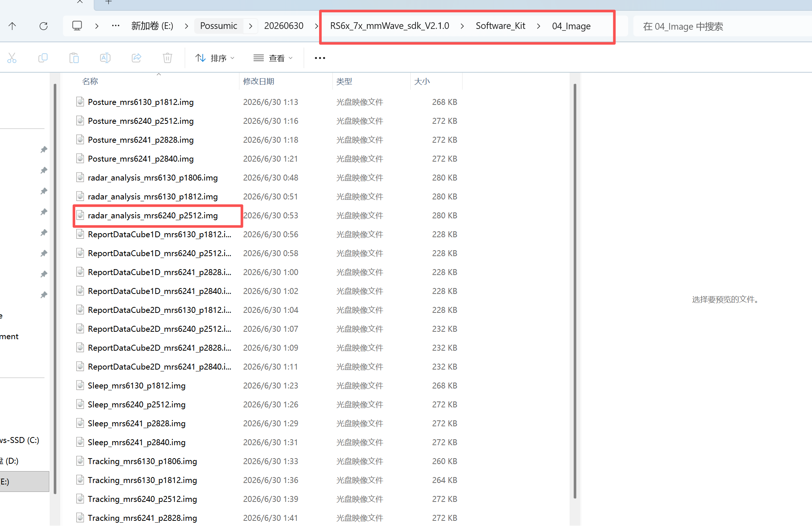Select Posture_mrs6241_p2840.img
The height and width of the screenshot is (526, 812).
[141, 159]
